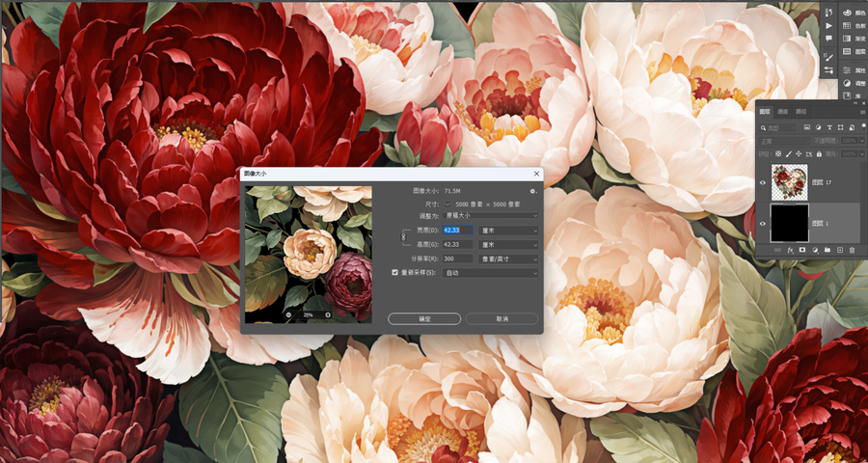This screenshot has height=463, width=868.
Task: Zoom out the Image Size preview
Action: (288, 315)
